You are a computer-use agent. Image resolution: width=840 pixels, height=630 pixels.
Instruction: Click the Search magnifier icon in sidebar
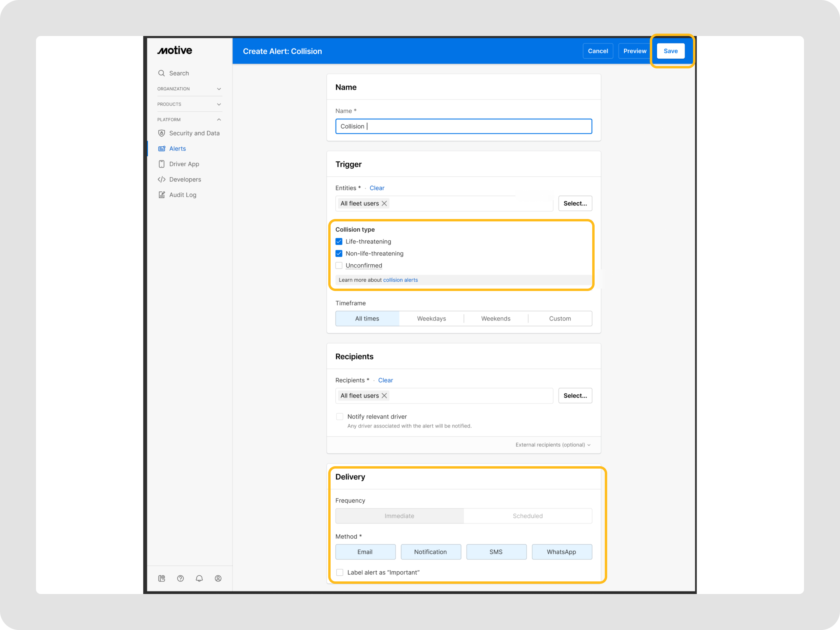tap(161, 73)
